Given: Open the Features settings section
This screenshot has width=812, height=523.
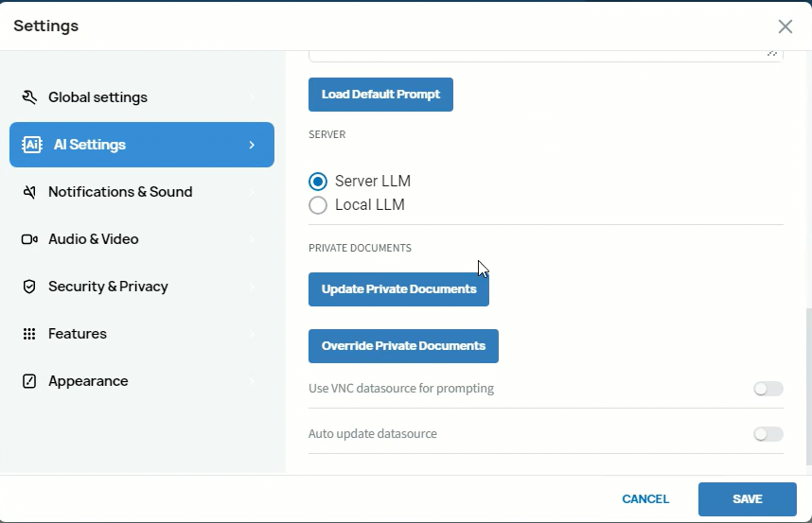Looking at the screenshot, I should click(x=78, y=334).
